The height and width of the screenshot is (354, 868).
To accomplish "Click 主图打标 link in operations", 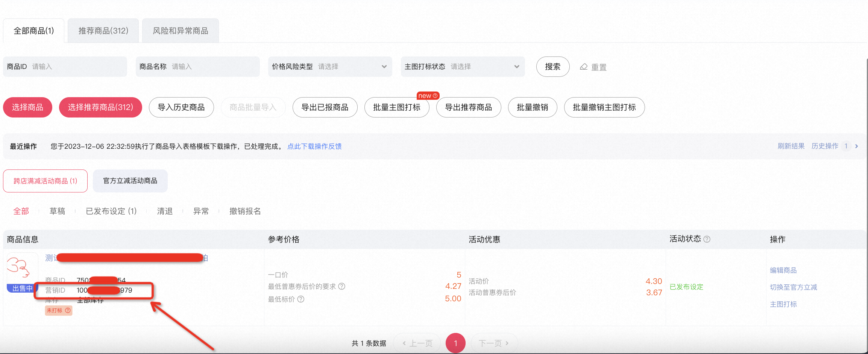I will click(x=783, y=304).
